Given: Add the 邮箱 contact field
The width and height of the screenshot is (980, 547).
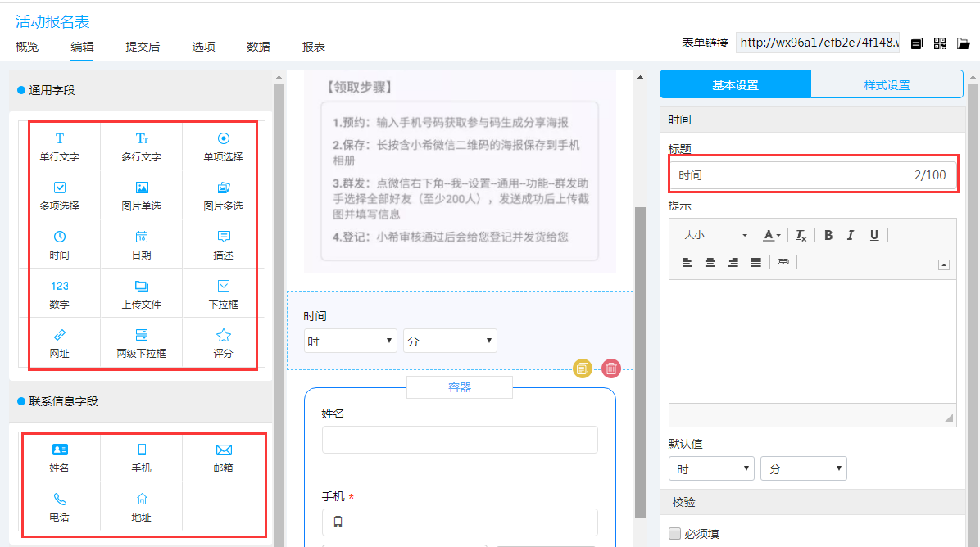Looking at the screenshot, I should tap(223, 458).
